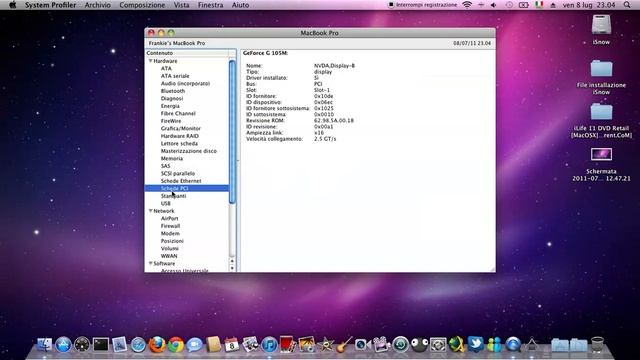Select Hardware RAID in sidebar
640x360 pixels.
180,136
